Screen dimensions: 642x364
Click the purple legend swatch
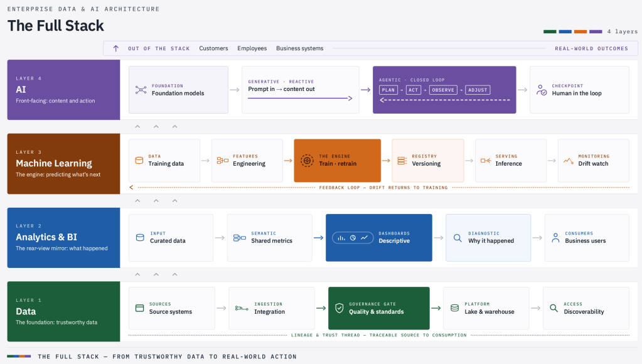(x=596, y=31)
